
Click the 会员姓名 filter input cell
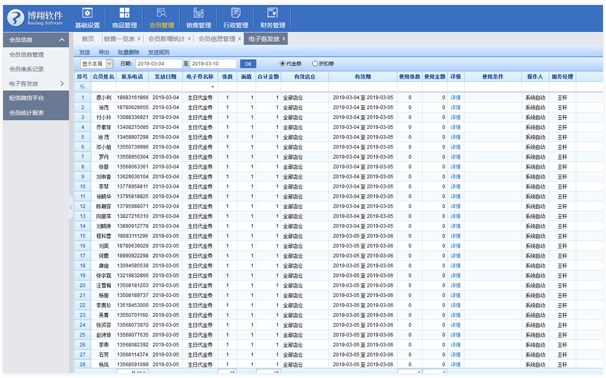pyautogui.click(x=103, y=87)
